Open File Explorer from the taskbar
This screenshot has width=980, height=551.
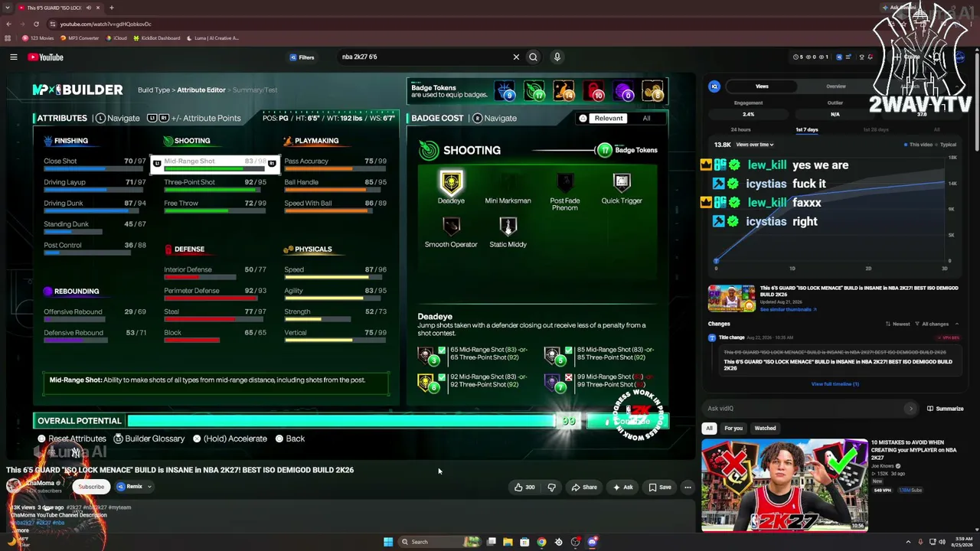point(508,542)
